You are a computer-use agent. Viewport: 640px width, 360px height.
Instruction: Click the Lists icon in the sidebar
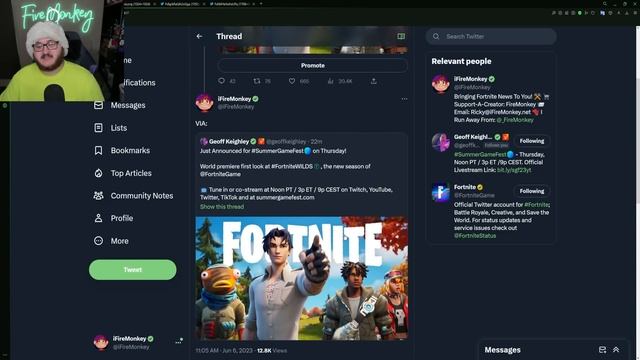(x=98, y=128)
